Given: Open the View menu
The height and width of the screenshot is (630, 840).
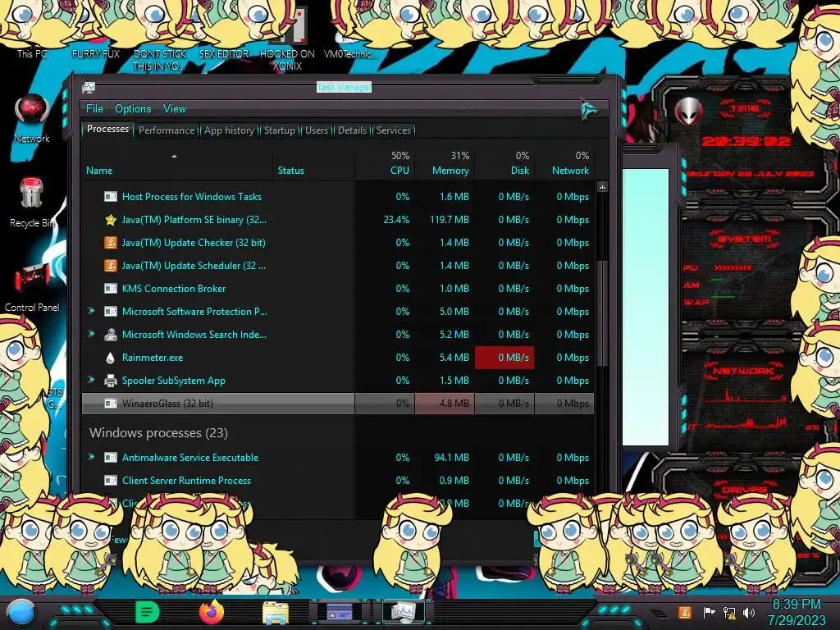Looking at the screenshot, I should tap(175, 109).
